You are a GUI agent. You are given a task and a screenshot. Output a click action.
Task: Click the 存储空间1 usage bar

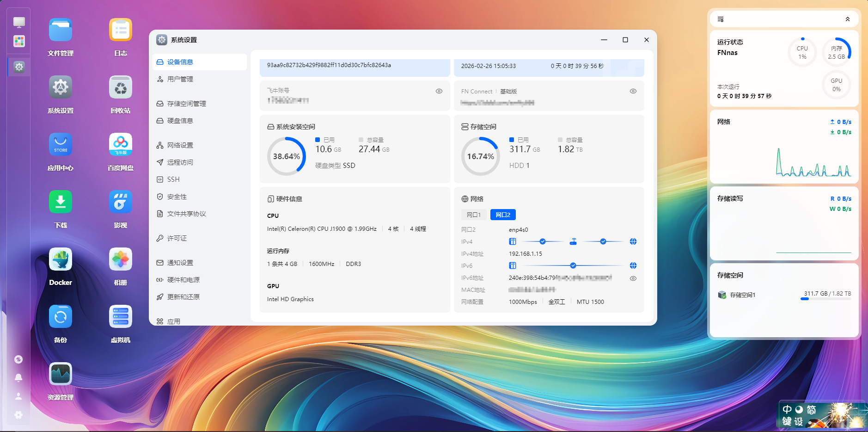[825, 299]
